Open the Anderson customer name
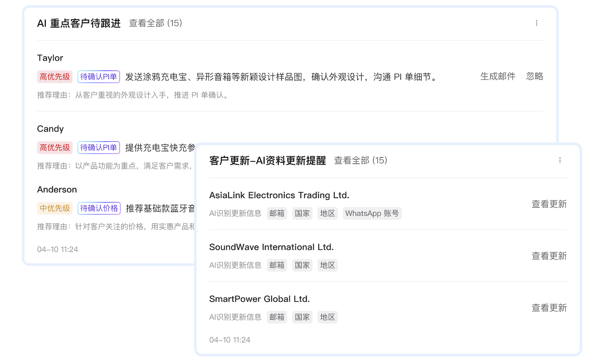This screenshot has height=364, width=593. pyautogui.click(x=57, y=189)
